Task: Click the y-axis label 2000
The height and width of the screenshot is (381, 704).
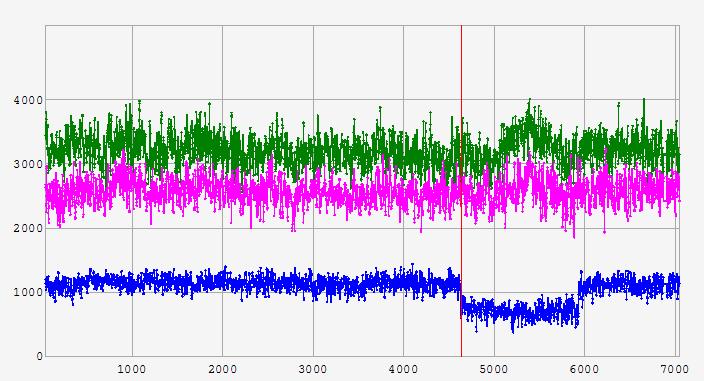Action: coord(28,228)
